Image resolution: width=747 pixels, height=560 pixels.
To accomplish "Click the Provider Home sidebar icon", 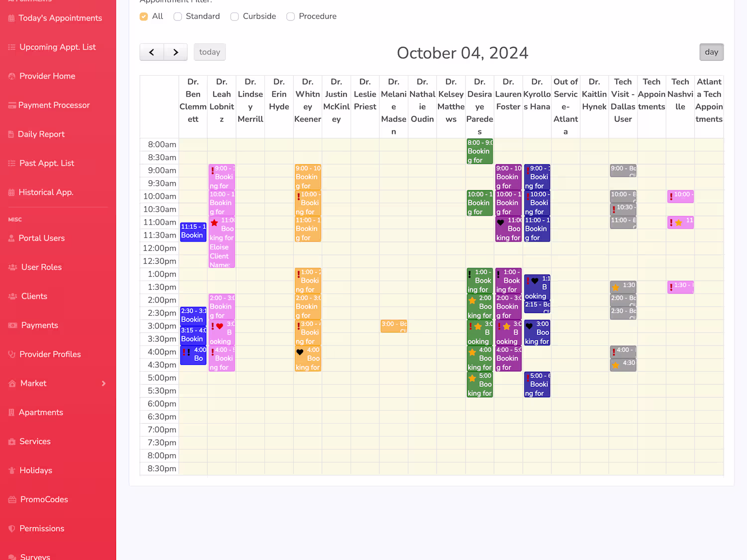I will point(12,76).
